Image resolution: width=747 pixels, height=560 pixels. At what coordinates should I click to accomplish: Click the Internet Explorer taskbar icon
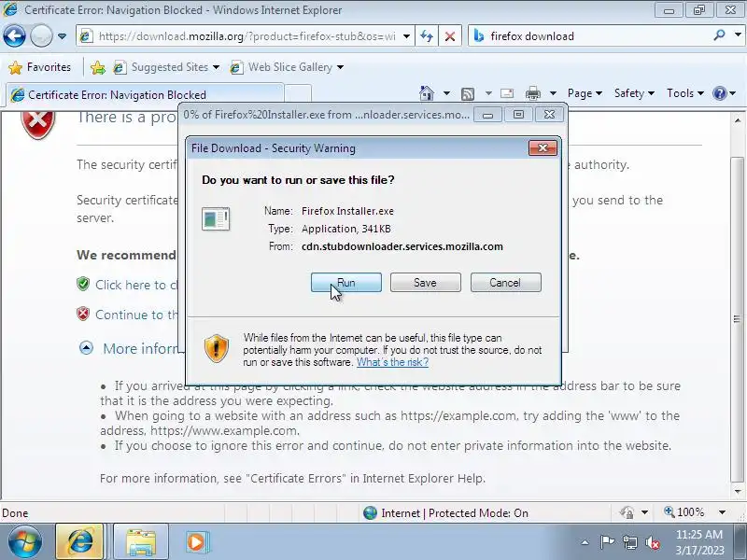(79, 542)
